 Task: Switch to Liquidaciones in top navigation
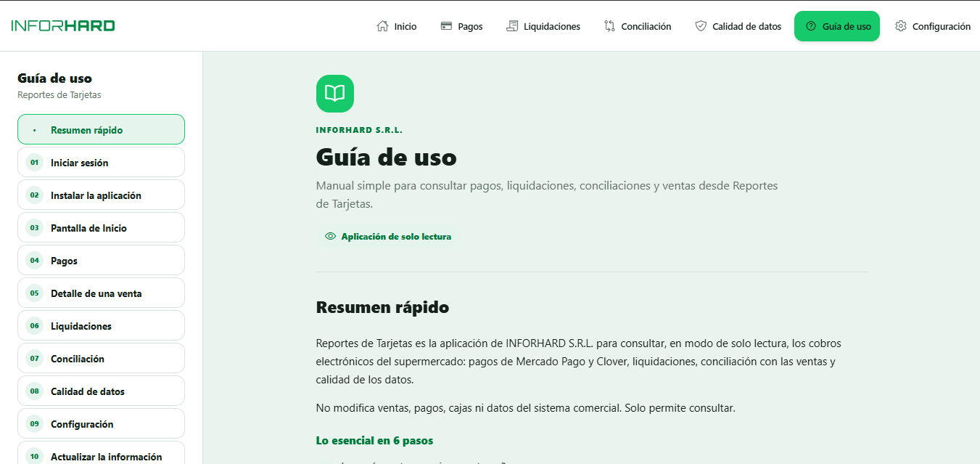coord(543,26)
